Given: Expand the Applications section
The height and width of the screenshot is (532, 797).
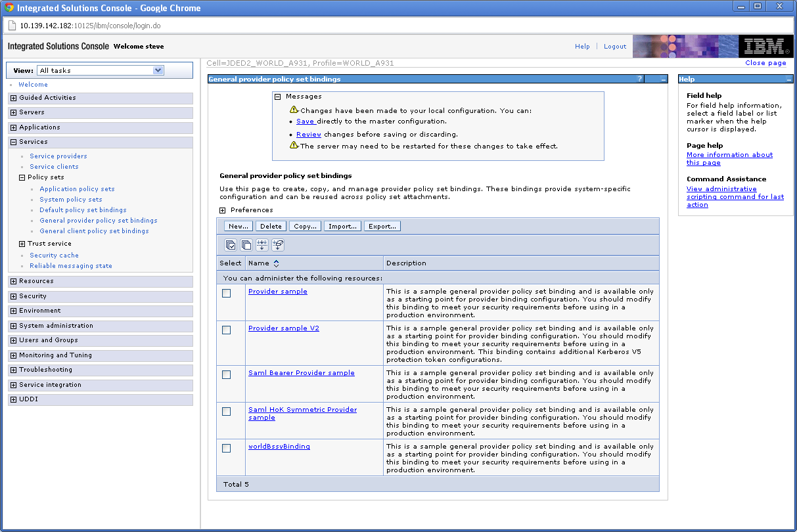Looking at the screenshot, I should (x=13, y=127).
